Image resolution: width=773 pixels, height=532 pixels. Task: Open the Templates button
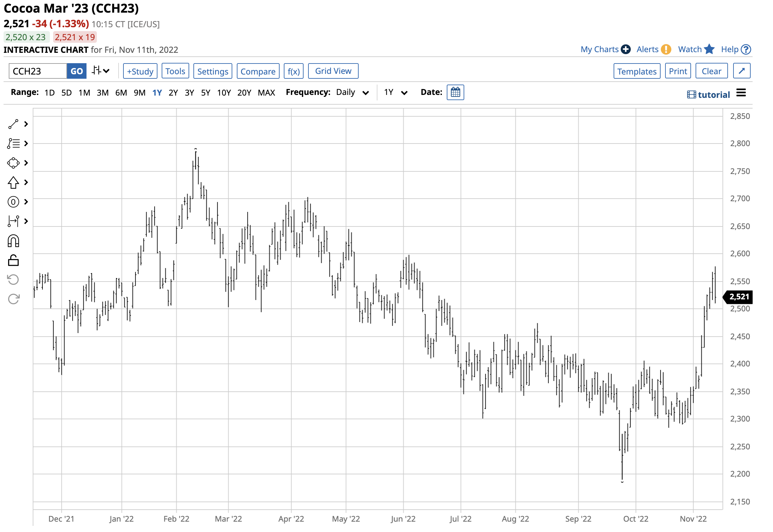pos(638,71)
